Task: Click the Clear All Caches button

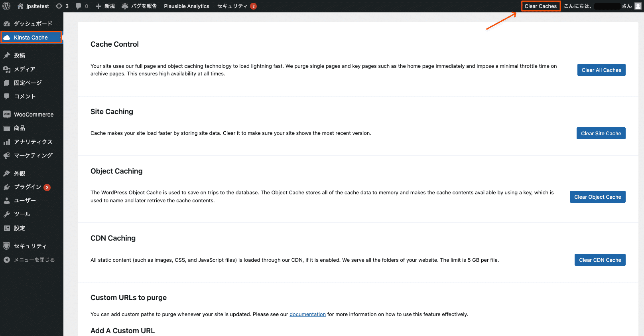Action: coord(601,70)
